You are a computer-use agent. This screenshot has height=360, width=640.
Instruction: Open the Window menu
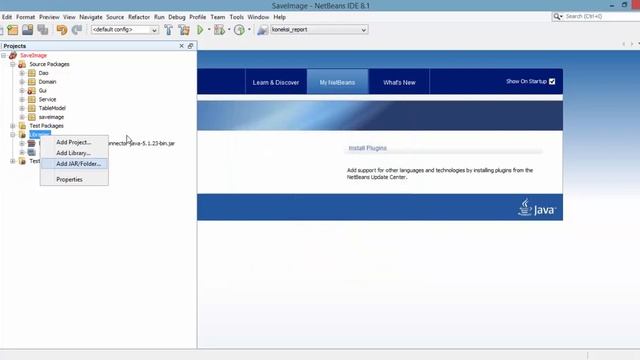tap(258, 17)
